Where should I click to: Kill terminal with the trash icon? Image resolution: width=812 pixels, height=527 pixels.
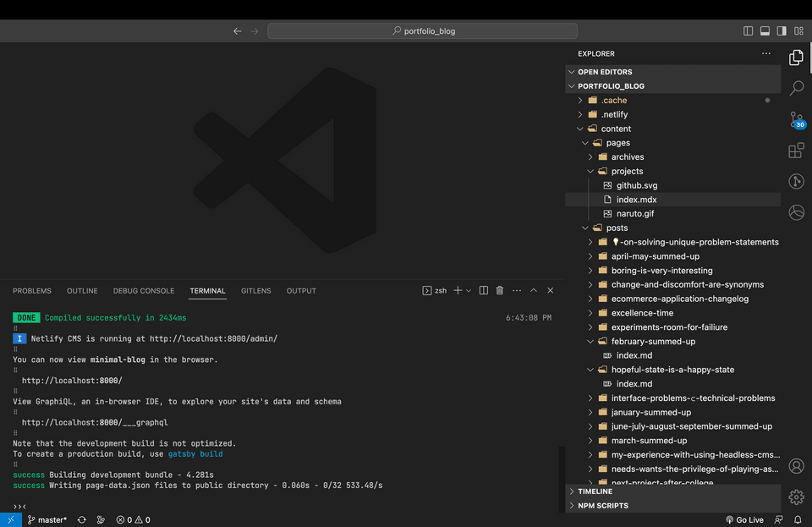click(500, 290)
